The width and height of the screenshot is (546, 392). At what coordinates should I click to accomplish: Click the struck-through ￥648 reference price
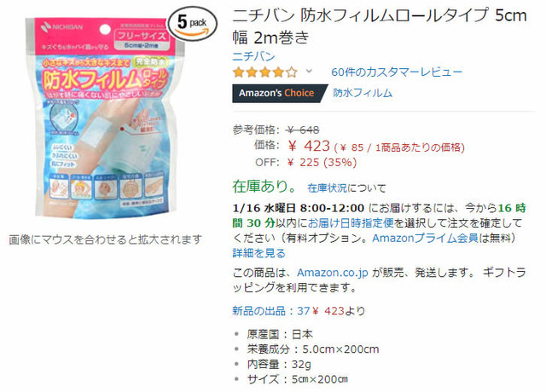point(302,130)
